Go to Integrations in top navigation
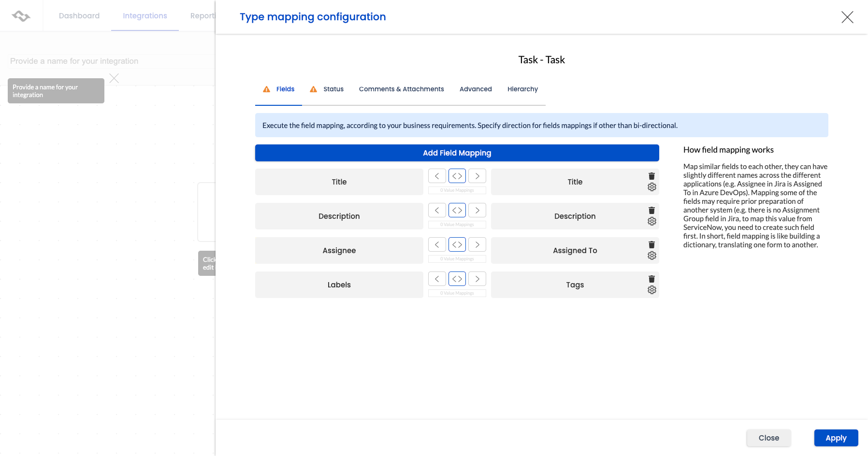This screenshot has height=456, width=868. 145,16
